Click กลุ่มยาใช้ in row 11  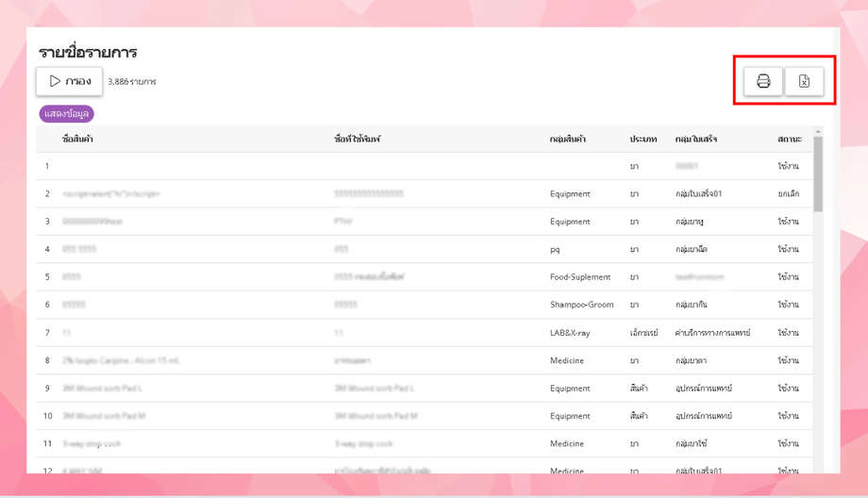click(691, 443)
